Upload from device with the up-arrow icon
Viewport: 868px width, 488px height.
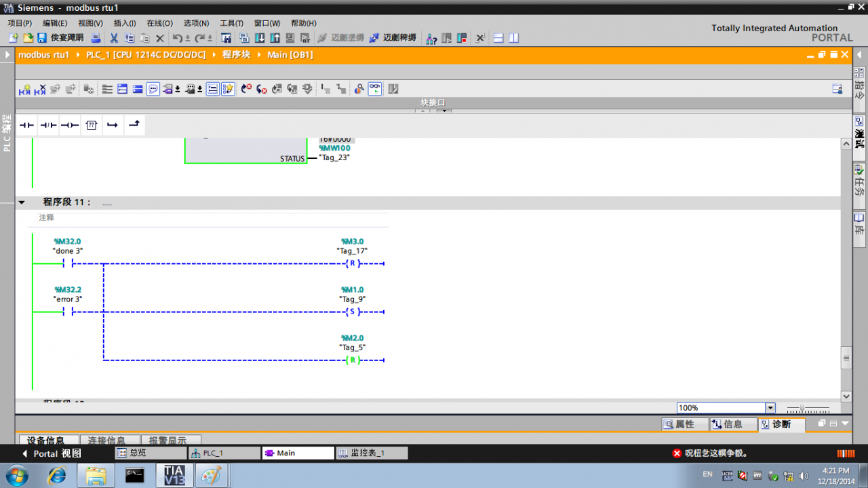[275, 38]
